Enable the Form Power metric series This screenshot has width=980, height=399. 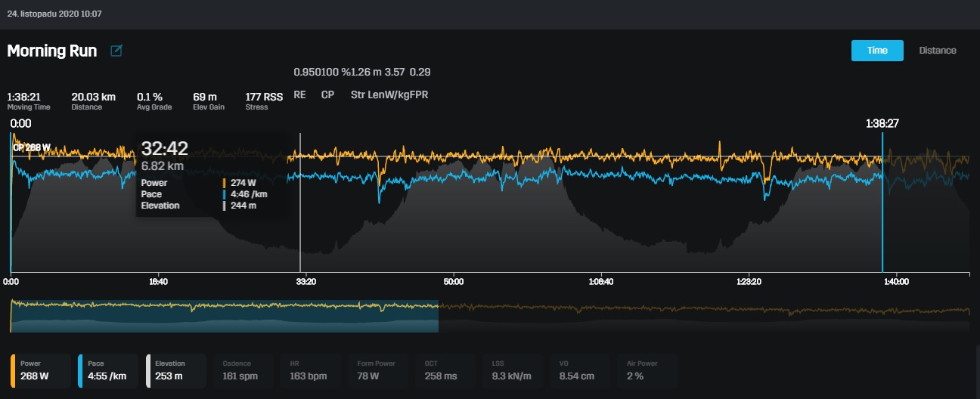[x=377, y=371]
